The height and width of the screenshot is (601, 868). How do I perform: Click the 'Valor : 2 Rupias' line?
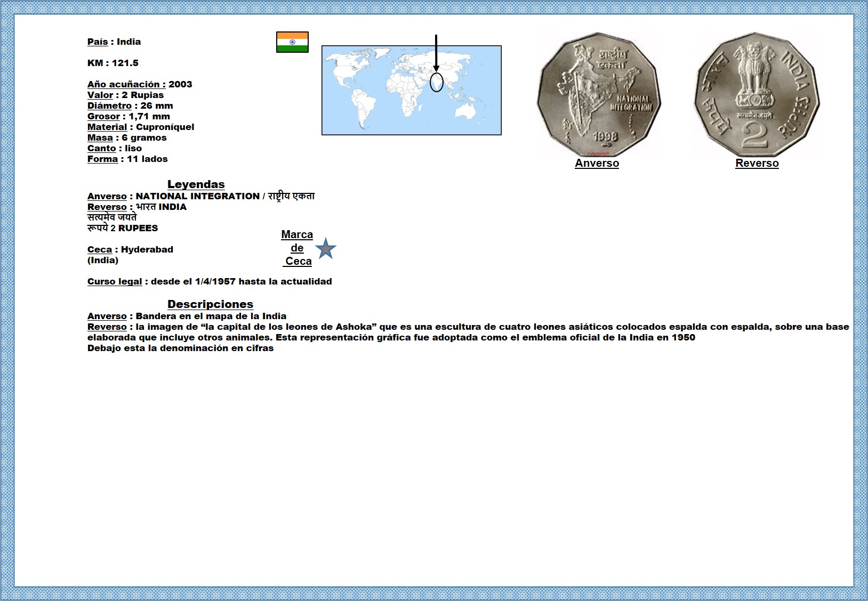click(126, 95)
